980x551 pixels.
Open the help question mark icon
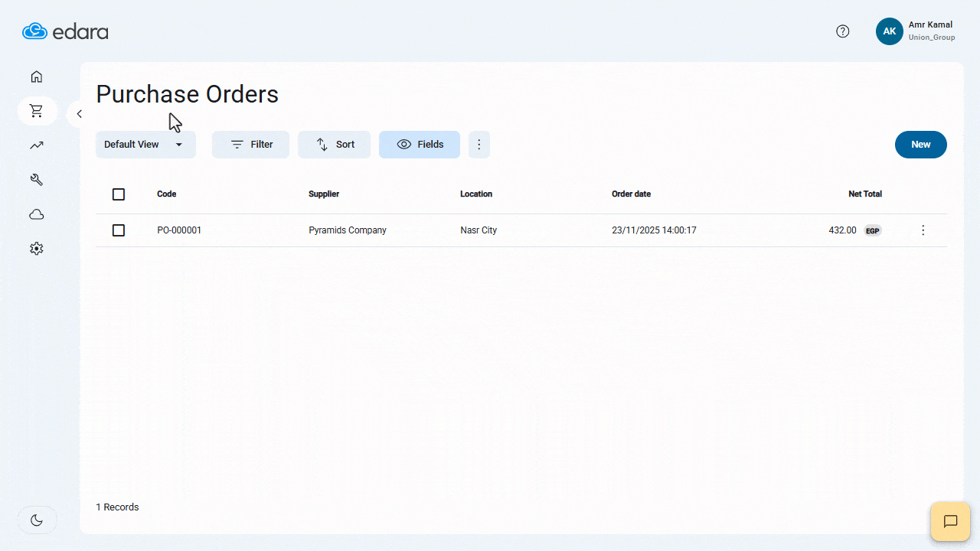(x=842, y=31)
